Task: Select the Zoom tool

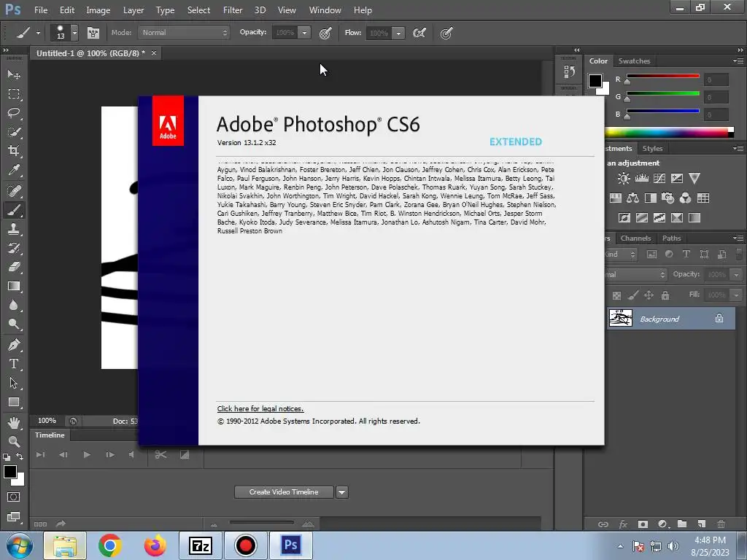Action: [13, 441]
